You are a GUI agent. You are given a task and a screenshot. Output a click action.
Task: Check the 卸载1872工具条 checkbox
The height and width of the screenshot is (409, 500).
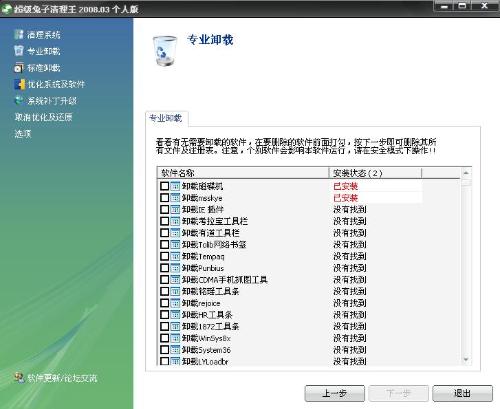tap(164, 326)
